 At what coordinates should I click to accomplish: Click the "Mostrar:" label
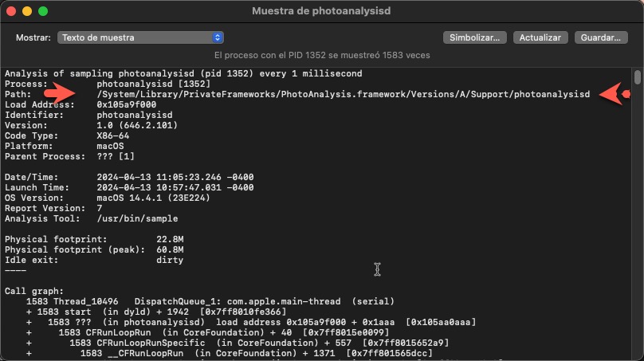pyautogui.click(x=34, y=37)
